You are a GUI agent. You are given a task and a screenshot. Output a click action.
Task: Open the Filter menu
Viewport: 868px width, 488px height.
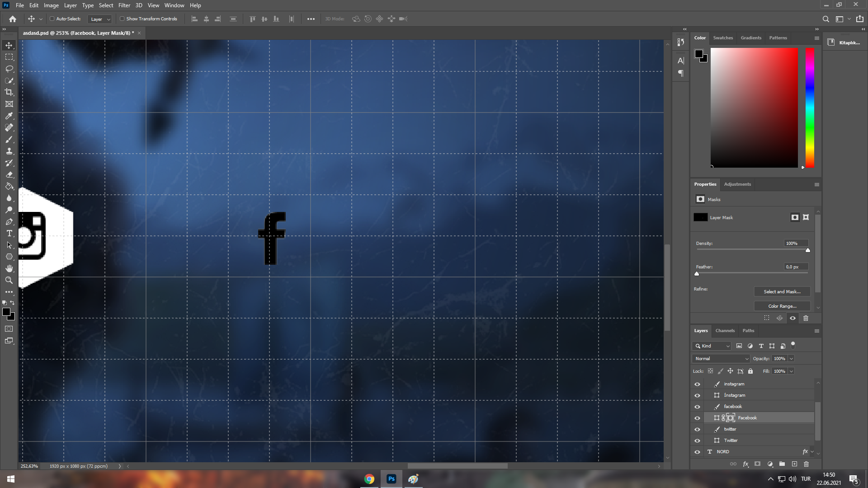(124, 5)
